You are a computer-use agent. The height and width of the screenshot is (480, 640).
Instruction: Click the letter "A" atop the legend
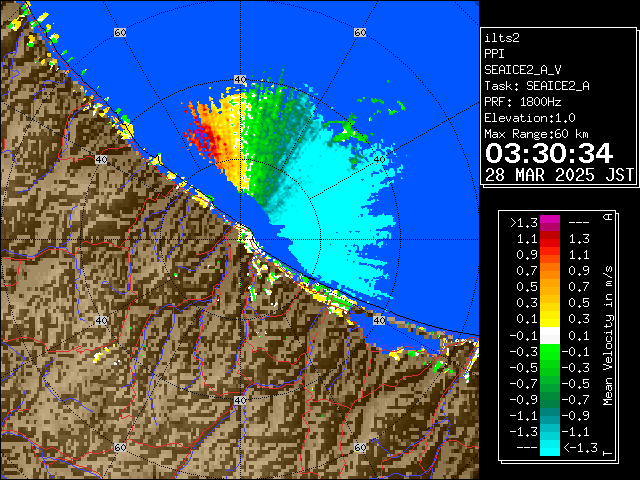608,216
